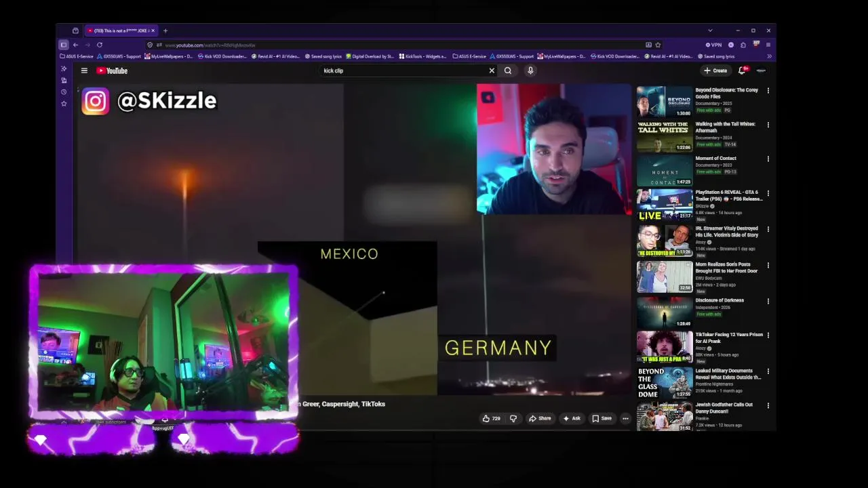Open KickTools Widgets bookmark
Image resolution: width=868 pixels, height=488 pixels.
tap(422, 56)
